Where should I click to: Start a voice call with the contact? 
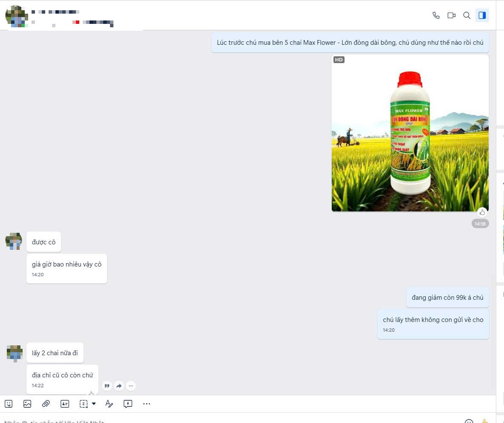point(436,15)
